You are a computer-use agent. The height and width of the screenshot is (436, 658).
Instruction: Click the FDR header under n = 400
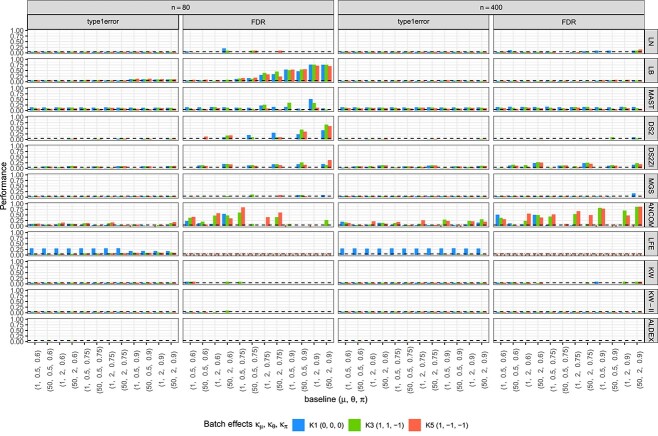(569, 22)
